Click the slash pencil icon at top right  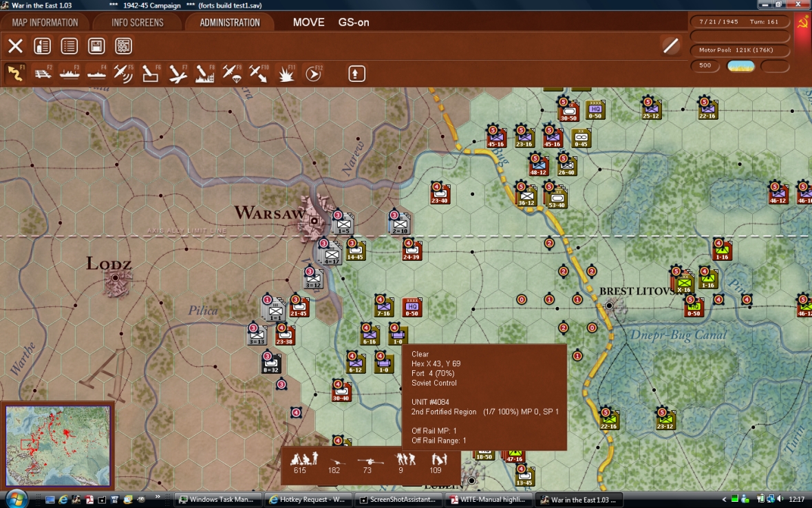671,46
